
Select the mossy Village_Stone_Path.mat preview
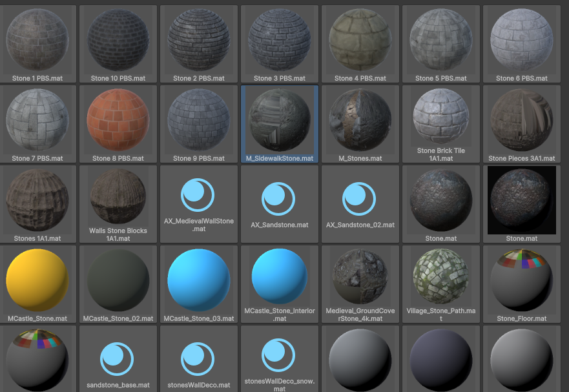tap(441, 276)
